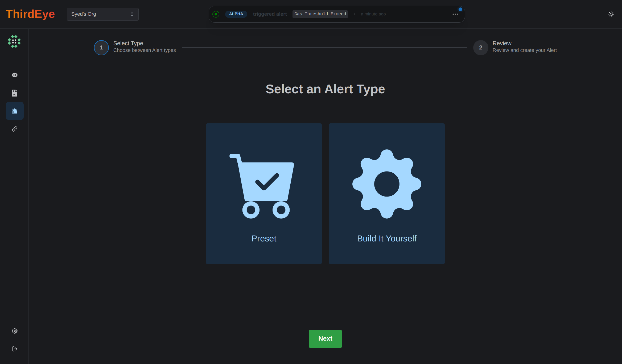Choose the Preset alert type card
This screenshot has height=364, width=622.
pyautogui.click(x=264, y=194)
